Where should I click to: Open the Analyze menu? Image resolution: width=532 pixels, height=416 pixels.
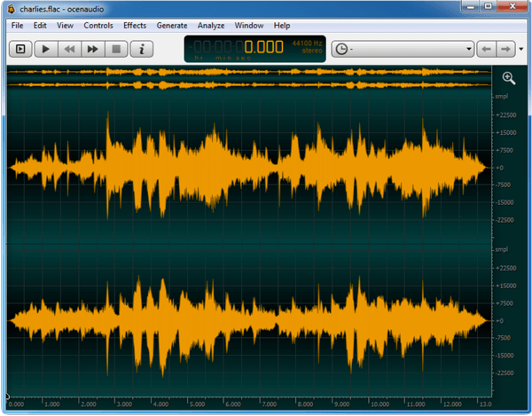click(x=211, y=26)
